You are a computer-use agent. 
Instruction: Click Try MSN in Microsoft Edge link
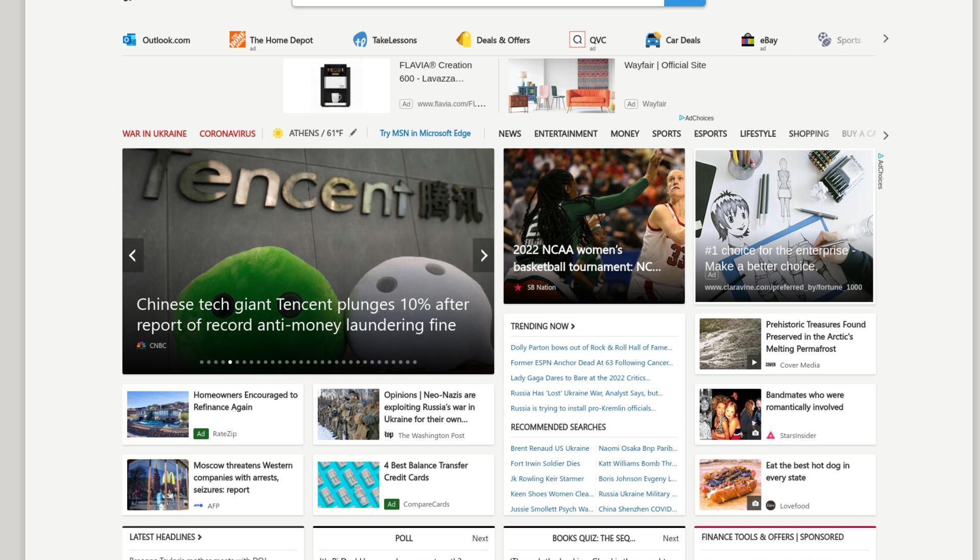[x=425, y=133]
